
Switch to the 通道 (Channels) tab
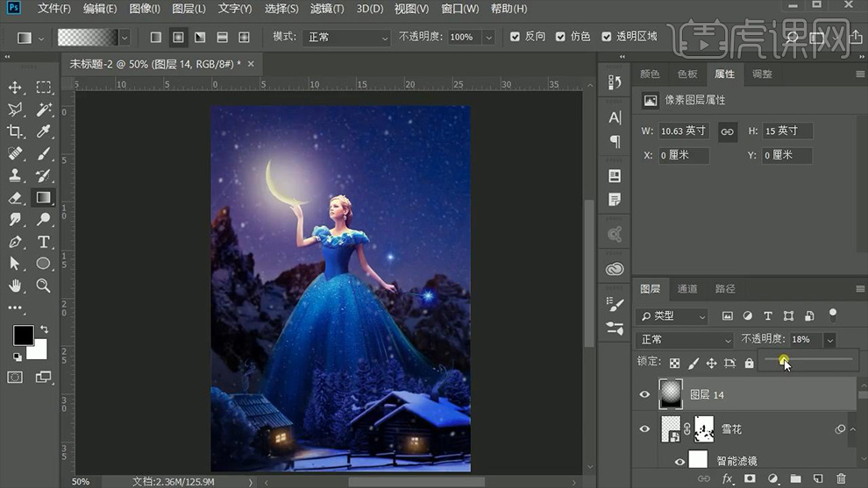[x=687, y=288]
